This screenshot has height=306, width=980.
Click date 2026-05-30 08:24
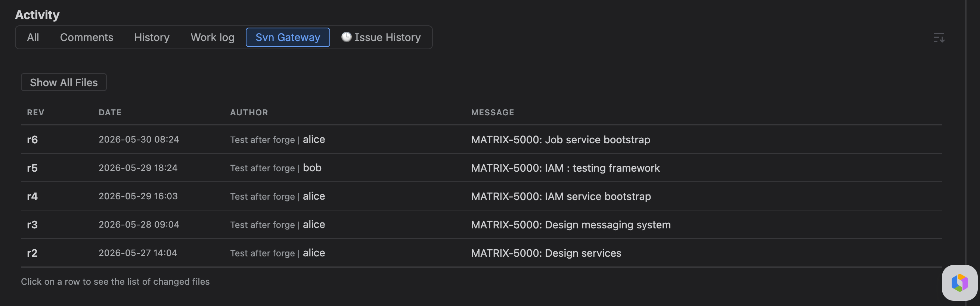coord(139,140)
